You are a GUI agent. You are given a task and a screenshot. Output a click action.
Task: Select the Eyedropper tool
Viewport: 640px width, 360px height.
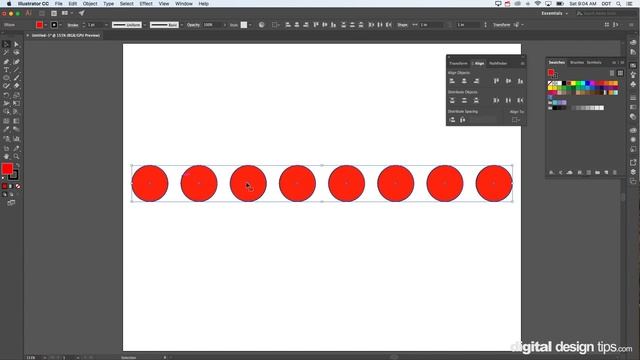point(6,130)
